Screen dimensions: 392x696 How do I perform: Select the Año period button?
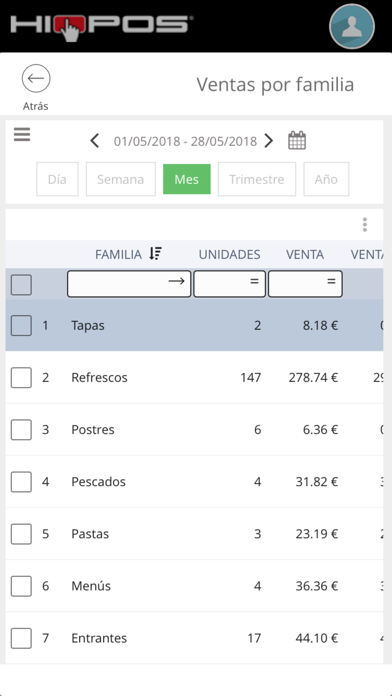(x=326, y=179)
